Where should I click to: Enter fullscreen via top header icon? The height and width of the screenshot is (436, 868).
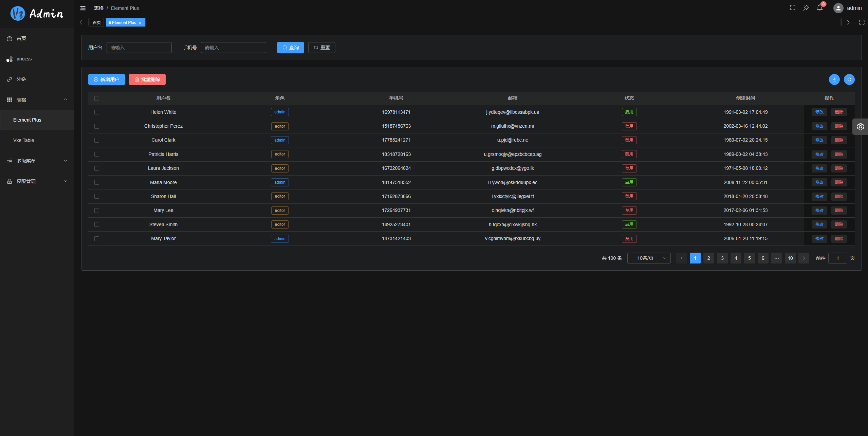(792, 8)
